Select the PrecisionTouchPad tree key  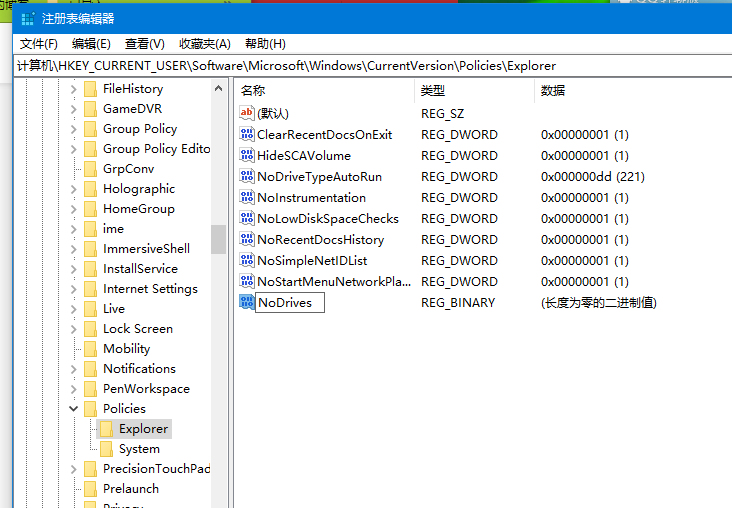tap(156, 469)
